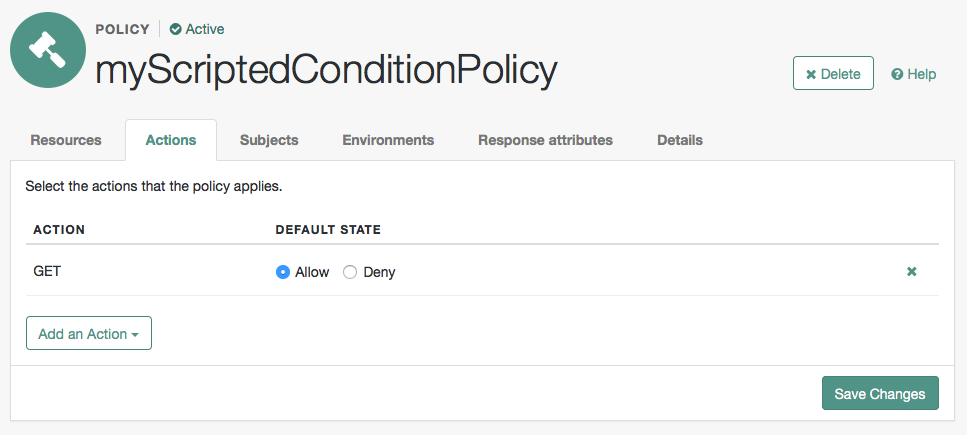Open the Response attributes tab
The height and width of the screenshot is (435, 967).
click(545, 140)
